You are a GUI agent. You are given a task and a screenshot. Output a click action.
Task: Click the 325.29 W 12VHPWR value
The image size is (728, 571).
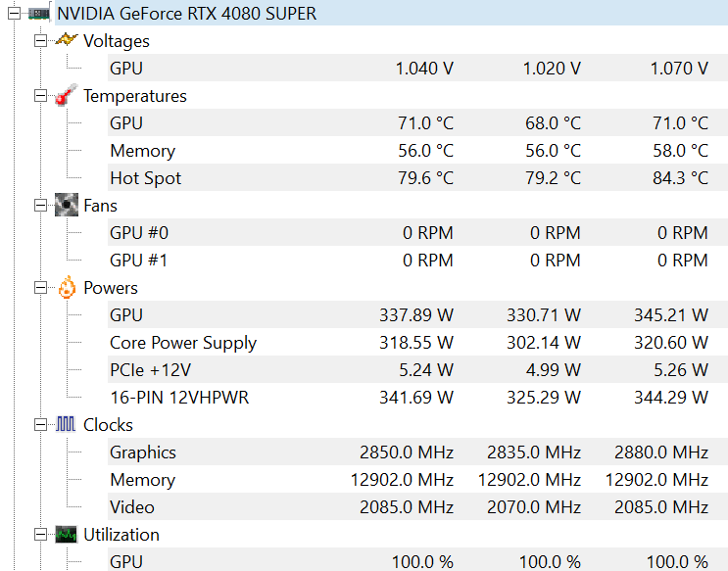click(x=544, y=397)
